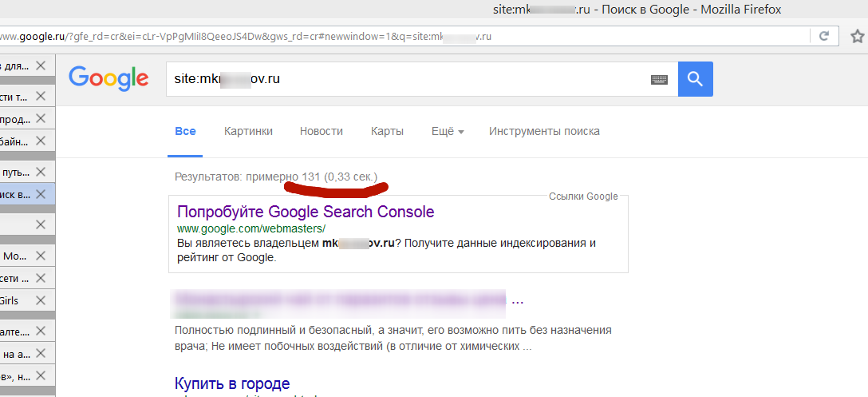Viewport: 868px width, 397px height.
Task: Close the tab labeled 'для...'
Action: point(41,66)
